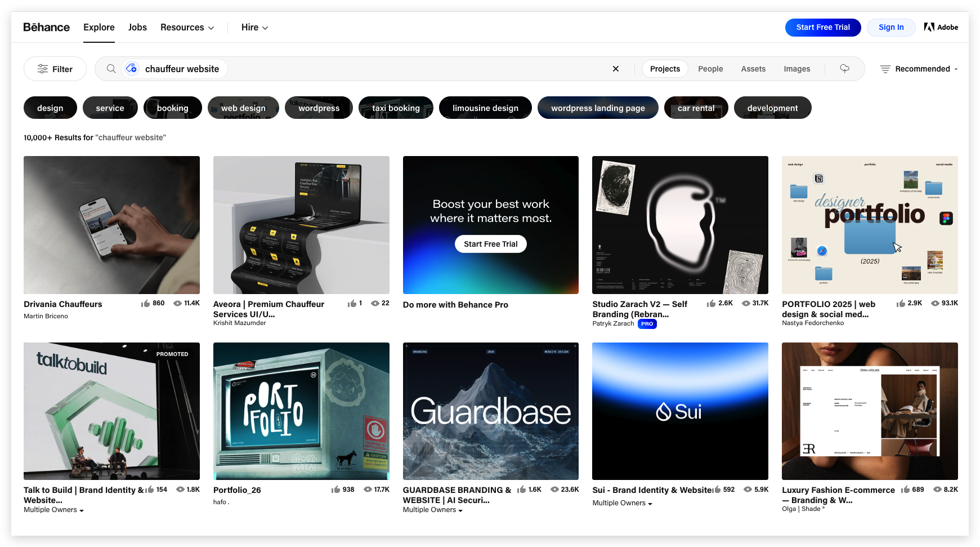Click thumbs-up icon on Studio Zarach V2
This screenshot has width=980, height=547.
point(711,303)
